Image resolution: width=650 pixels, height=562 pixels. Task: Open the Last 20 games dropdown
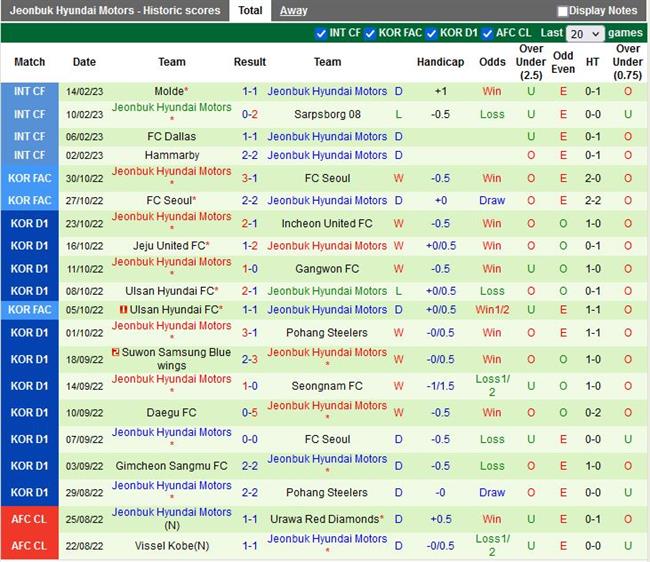pos(585,34)
